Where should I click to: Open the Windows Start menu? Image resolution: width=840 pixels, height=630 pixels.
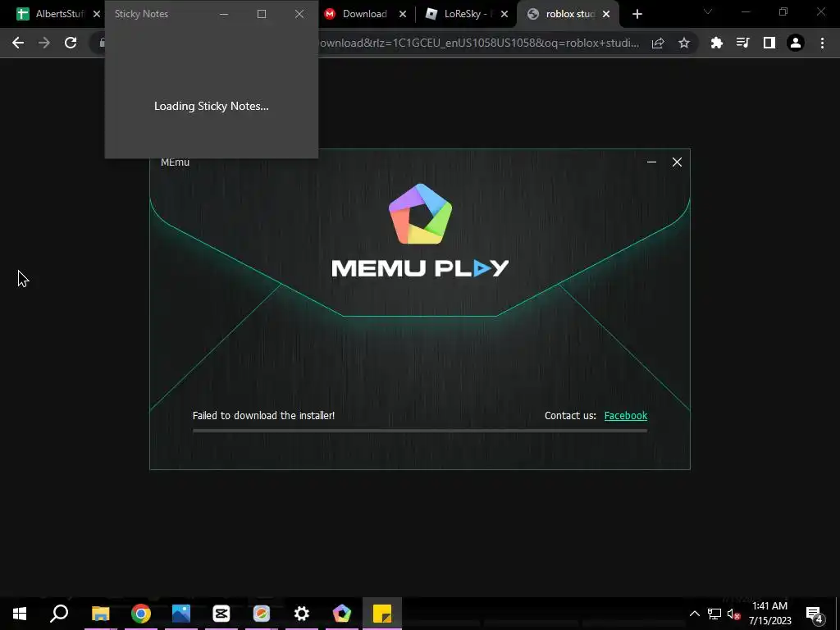(20, 614)
